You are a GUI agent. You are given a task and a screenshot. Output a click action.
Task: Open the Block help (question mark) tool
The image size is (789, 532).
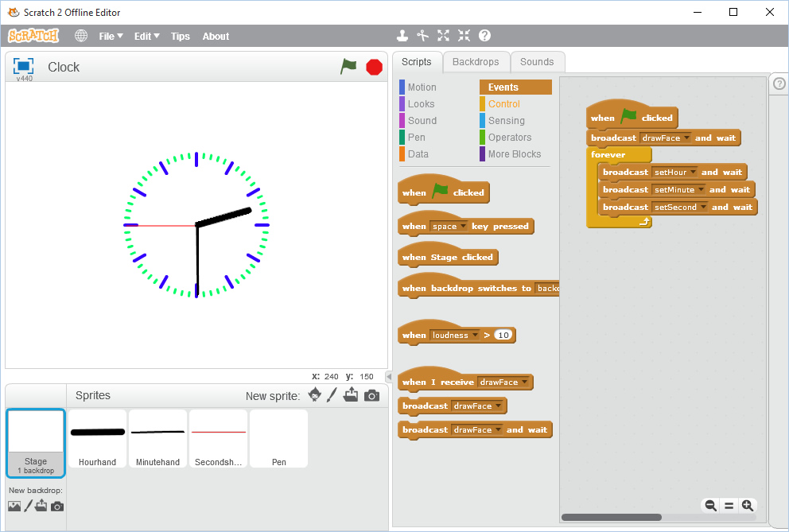(484, 36)
